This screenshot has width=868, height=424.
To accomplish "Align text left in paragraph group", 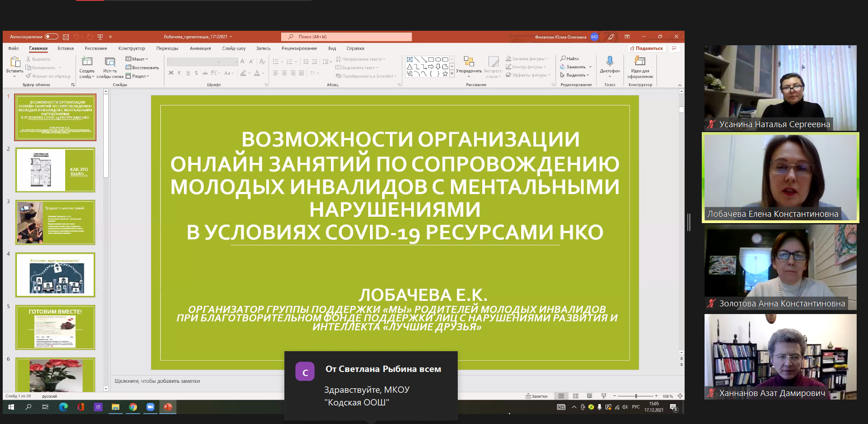I will (276, 73).
